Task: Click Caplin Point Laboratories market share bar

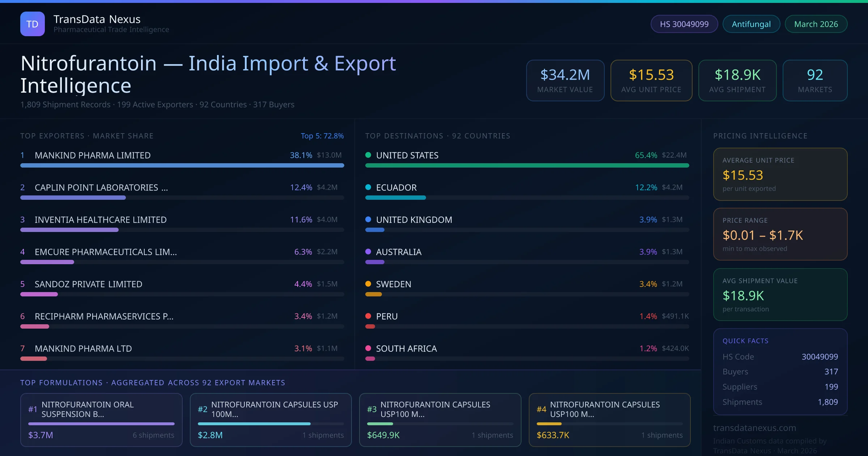Action: (x=73, y=198)
